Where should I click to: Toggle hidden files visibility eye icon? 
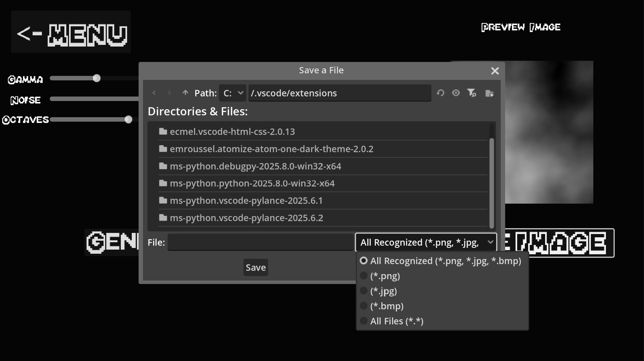pos(456,93)
